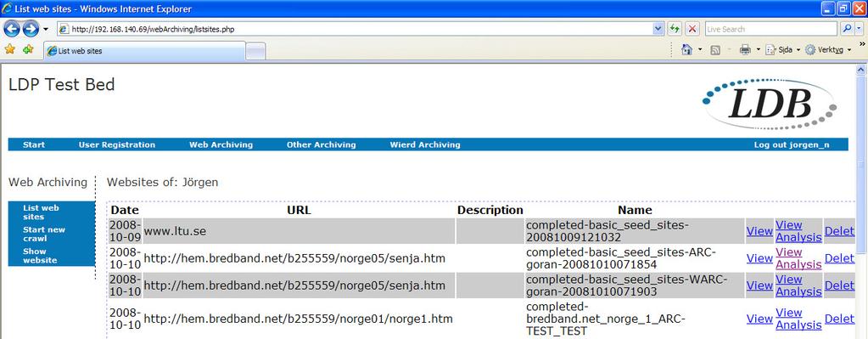The width and height of the screenshot is (868, 339).
Task: Open recent pages dropdown beside Forward arrow
Action: (x=45, y=29)
